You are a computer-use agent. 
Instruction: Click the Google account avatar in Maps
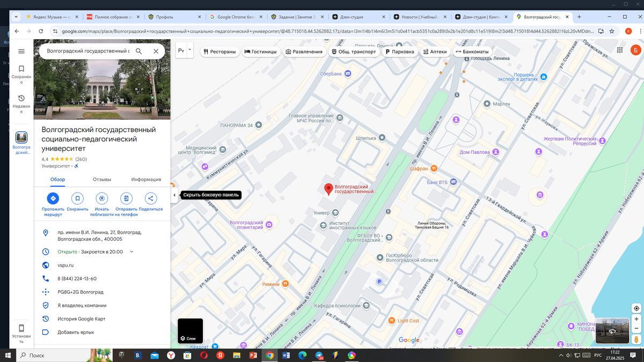[635, 50]
